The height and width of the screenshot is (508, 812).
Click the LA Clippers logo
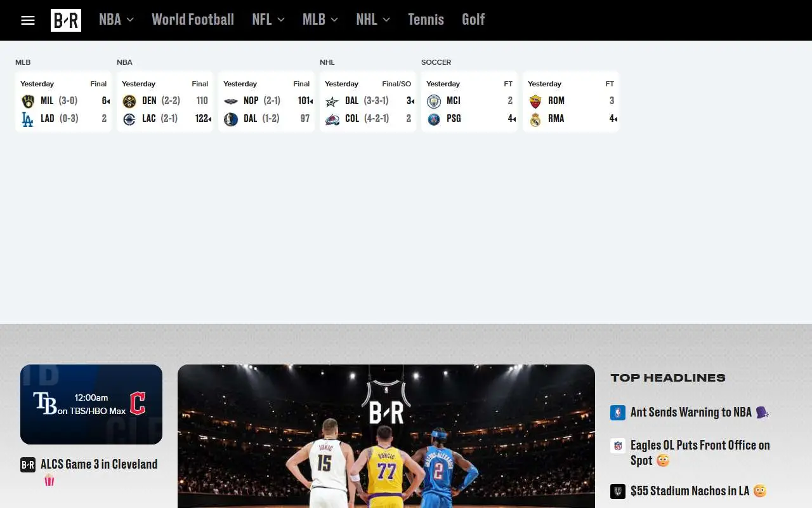pyautogui.click(x=129, y=119)
